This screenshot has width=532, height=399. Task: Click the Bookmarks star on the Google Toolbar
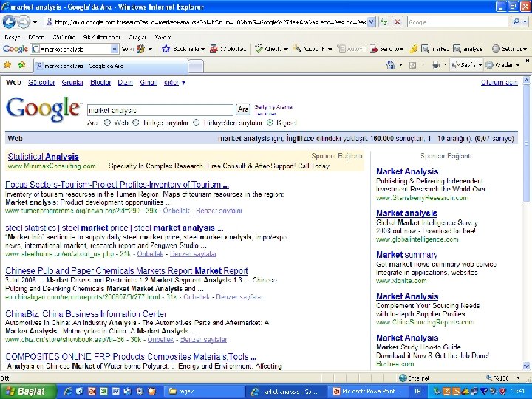[x=166, y=49]
